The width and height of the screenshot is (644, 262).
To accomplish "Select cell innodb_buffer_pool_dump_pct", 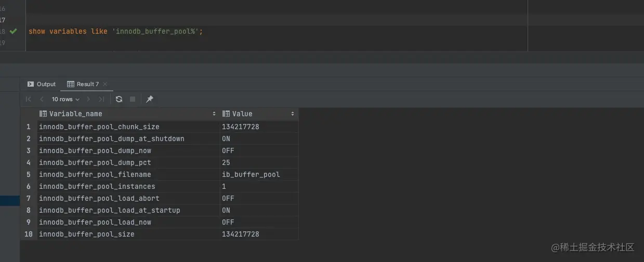I will click(128, 162).
